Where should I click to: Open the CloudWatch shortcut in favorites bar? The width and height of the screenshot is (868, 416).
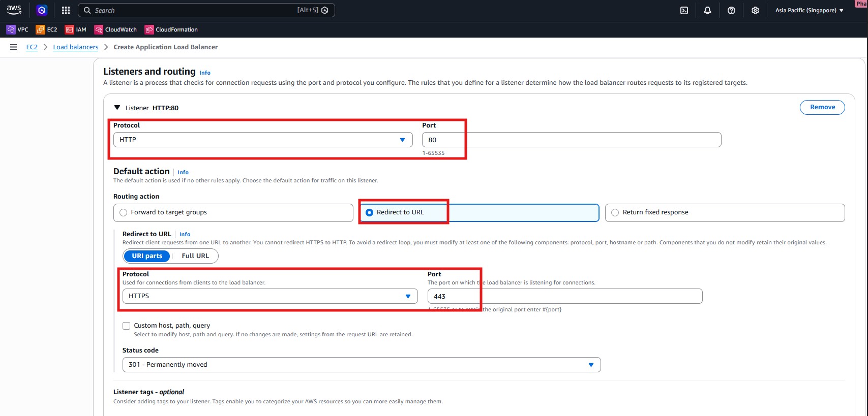click(x=115, y=29)
